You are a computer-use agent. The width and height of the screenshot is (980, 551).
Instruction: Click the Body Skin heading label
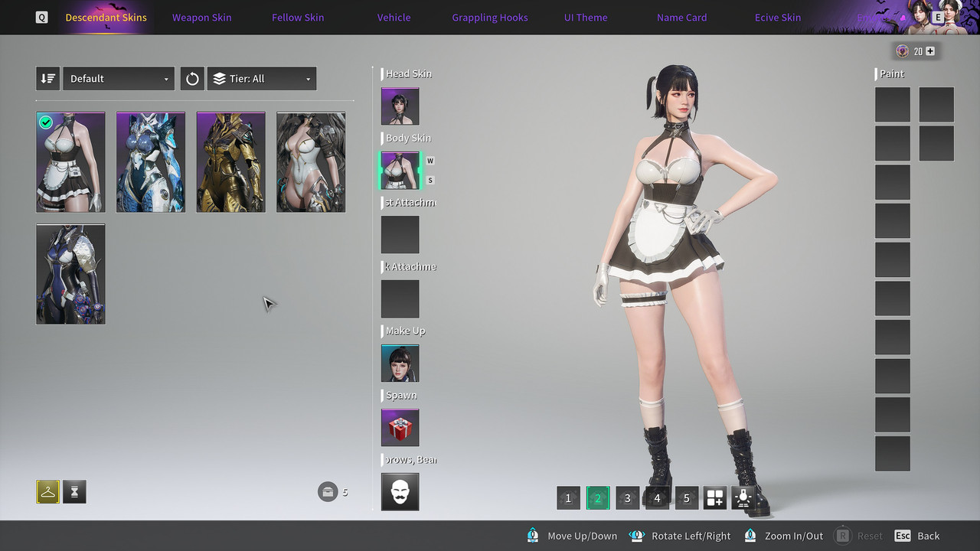pyautogui.click(x=408, y=138)
